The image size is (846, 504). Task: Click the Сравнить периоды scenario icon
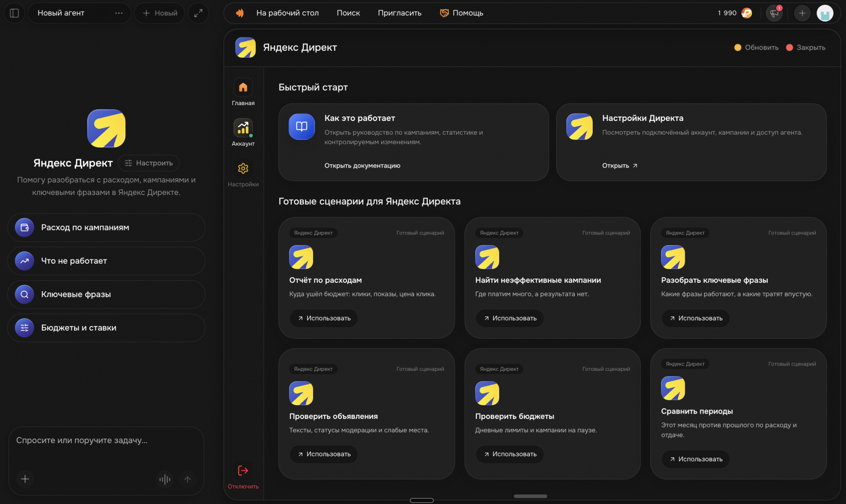coord(673,388)
